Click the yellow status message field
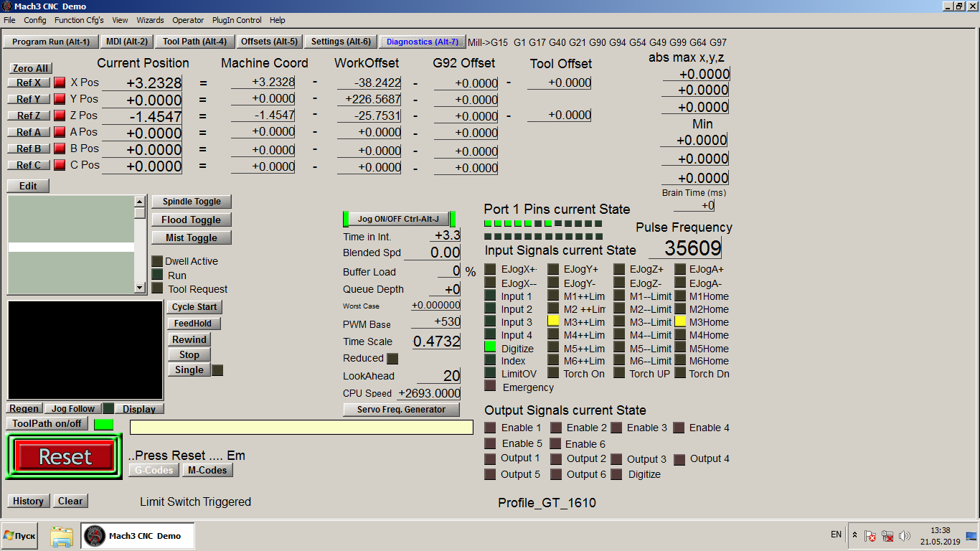 pyautogui.click(x=301, y=428)
